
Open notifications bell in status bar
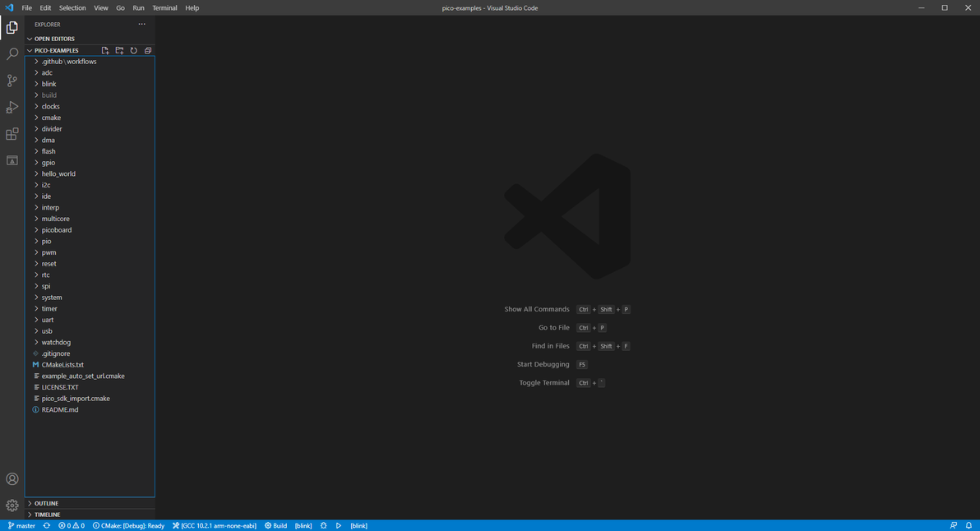pyautogui.click(x=968, y=526)
